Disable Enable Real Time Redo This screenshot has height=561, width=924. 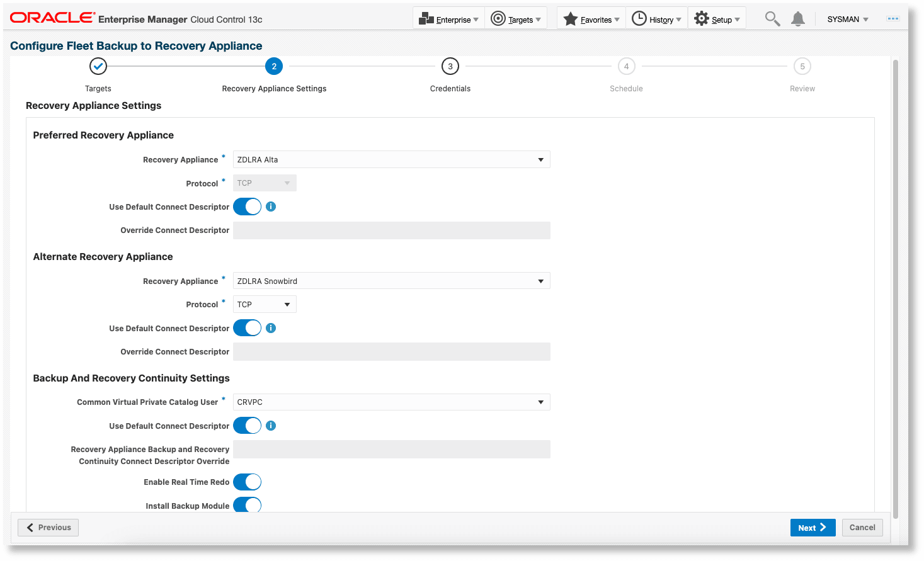coord(247,482)
